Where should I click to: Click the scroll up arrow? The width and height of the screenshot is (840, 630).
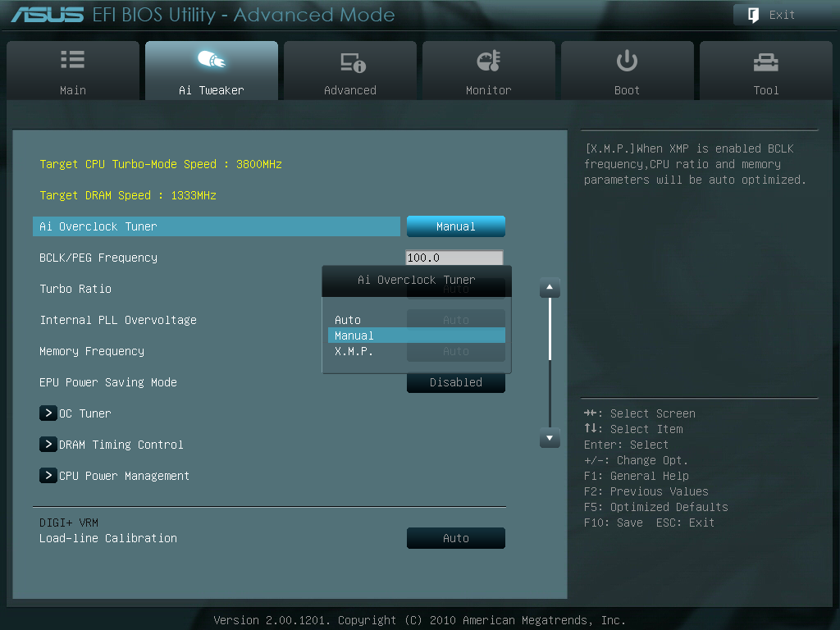click(x=550, y=288)
